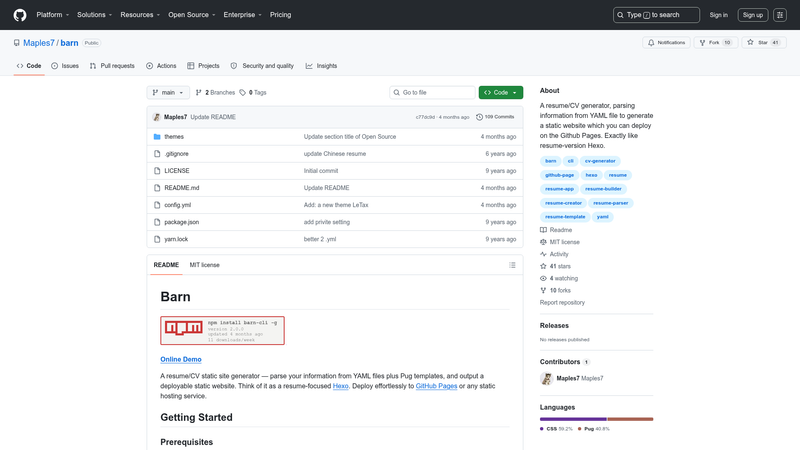Image resolution: width=800 pixels, height=450 pixels.
Task: Click the star icon beside 41 stars
Action: pyautogui.click(x=543, y=266)
